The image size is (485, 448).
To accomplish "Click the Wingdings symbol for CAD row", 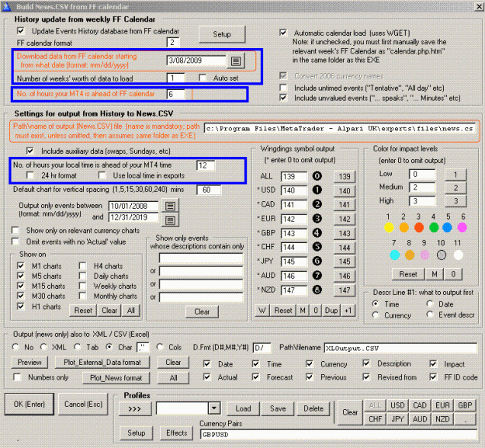I will (317, 204).
